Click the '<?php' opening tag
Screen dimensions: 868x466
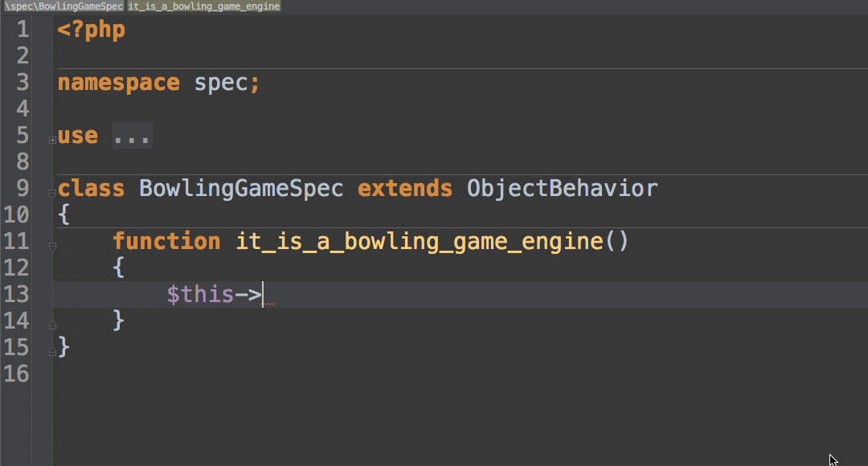92,30
